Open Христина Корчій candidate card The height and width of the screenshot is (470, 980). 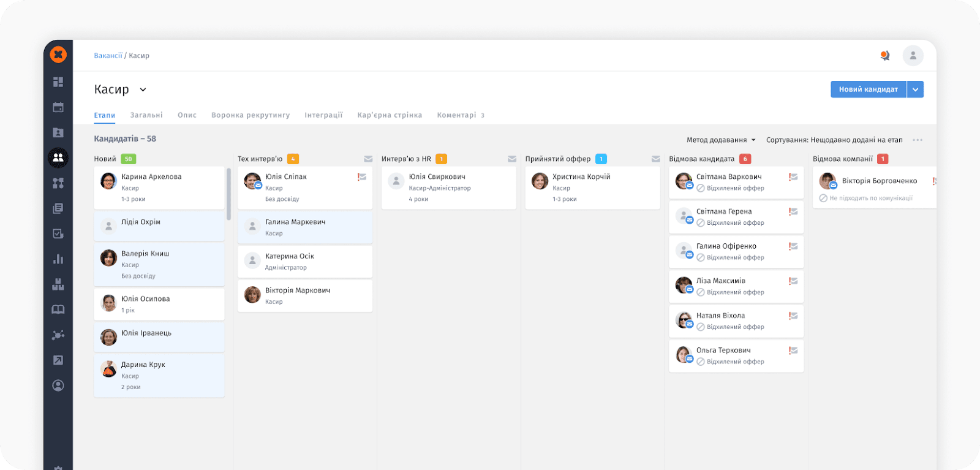click(x=592, y=188)
